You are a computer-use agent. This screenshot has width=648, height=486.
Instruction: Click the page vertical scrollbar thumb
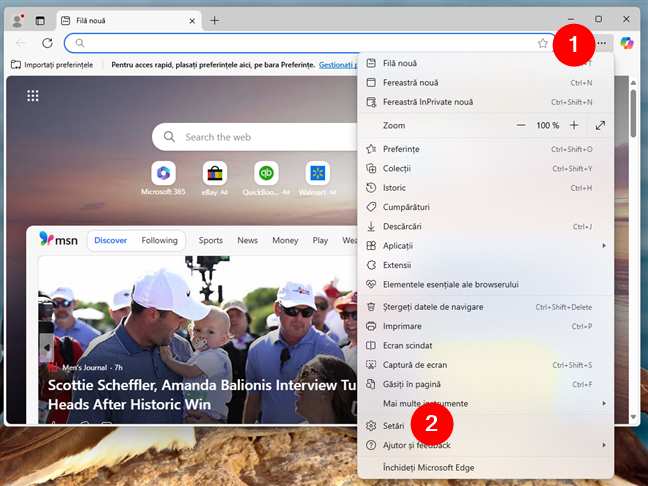coord(633,113)
